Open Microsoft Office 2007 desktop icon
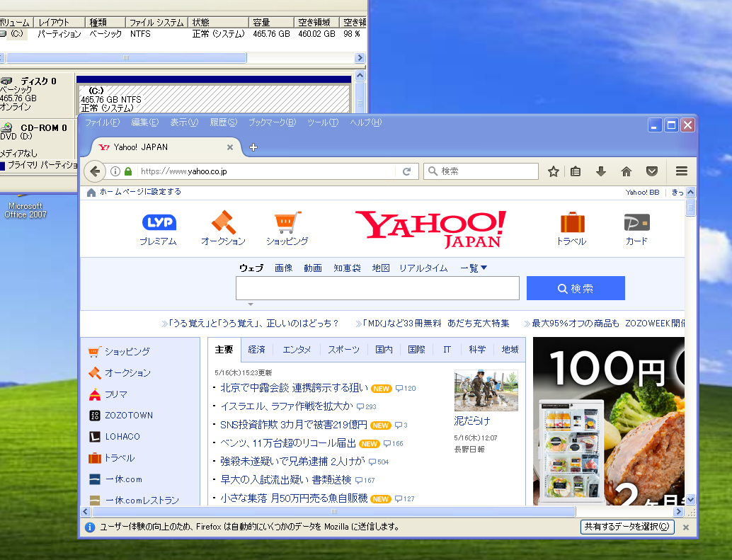Image resolution: width=732 pixels, height=560 pixels. (x=25, y=207)
